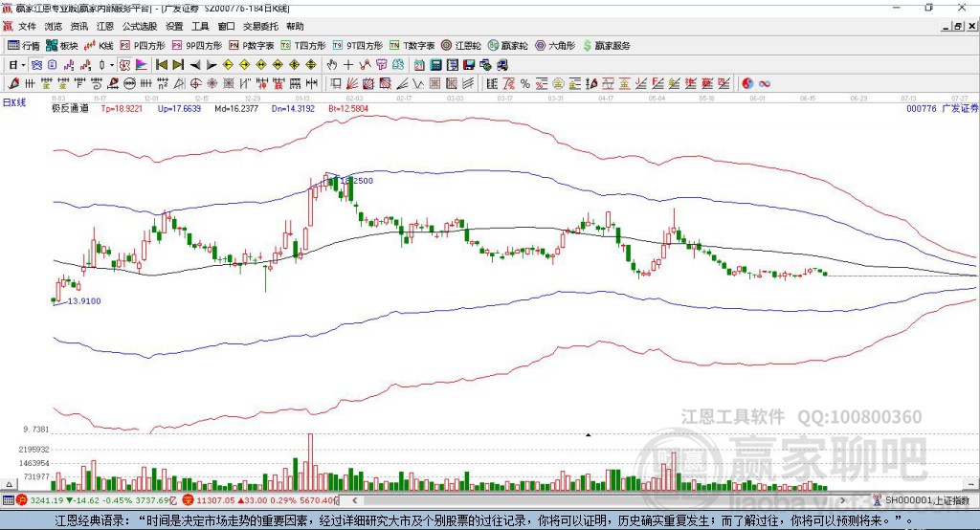The height and width of the screenshot is (530, 980).
Task: Restore the inner document window
Action: (957, 26)
